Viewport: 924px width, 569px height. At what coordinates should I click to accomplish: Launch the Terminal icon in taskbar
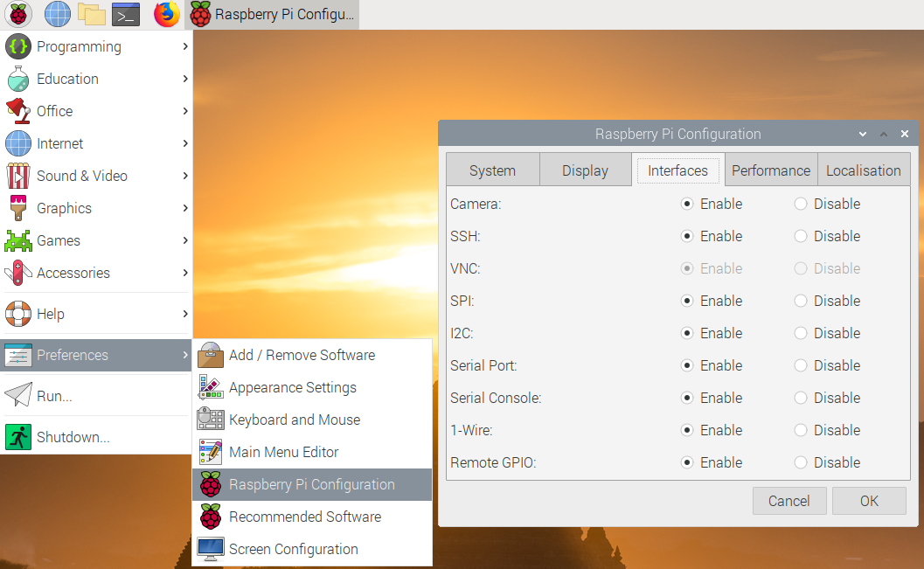(126, 14)
